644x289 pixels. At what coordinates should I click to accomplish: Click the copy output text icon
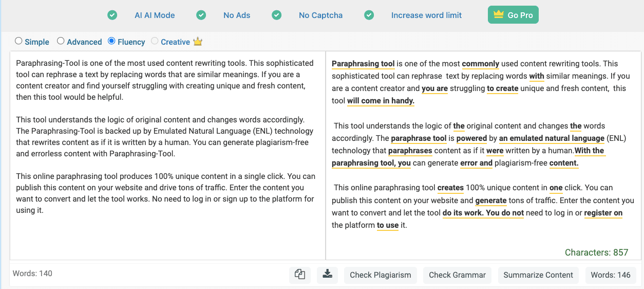pos(300,275)
